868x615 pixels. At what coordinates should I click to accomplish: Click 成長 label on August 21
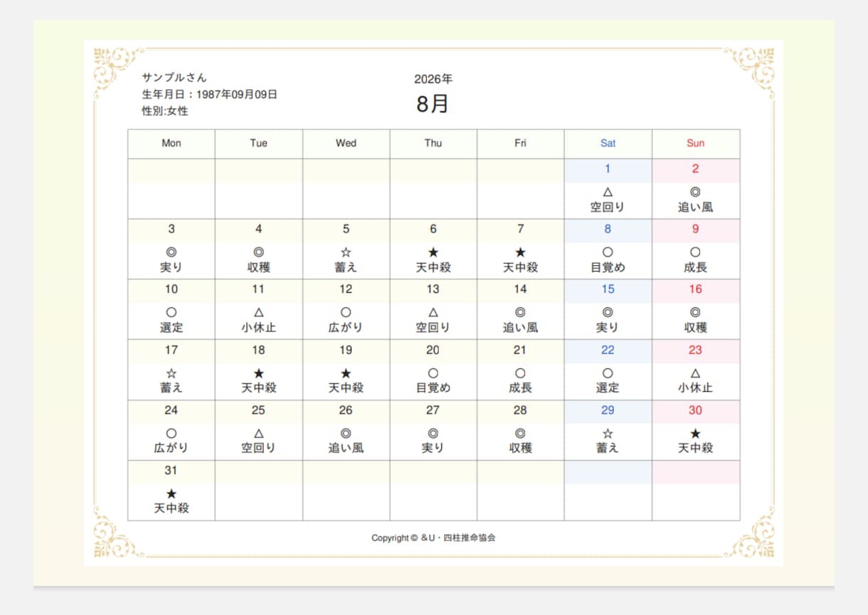(520, 388)
